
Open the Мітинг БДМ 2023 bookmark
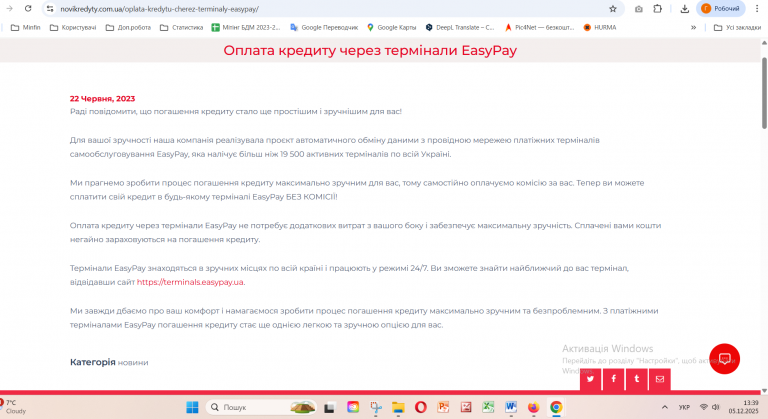tap(246, 27)
